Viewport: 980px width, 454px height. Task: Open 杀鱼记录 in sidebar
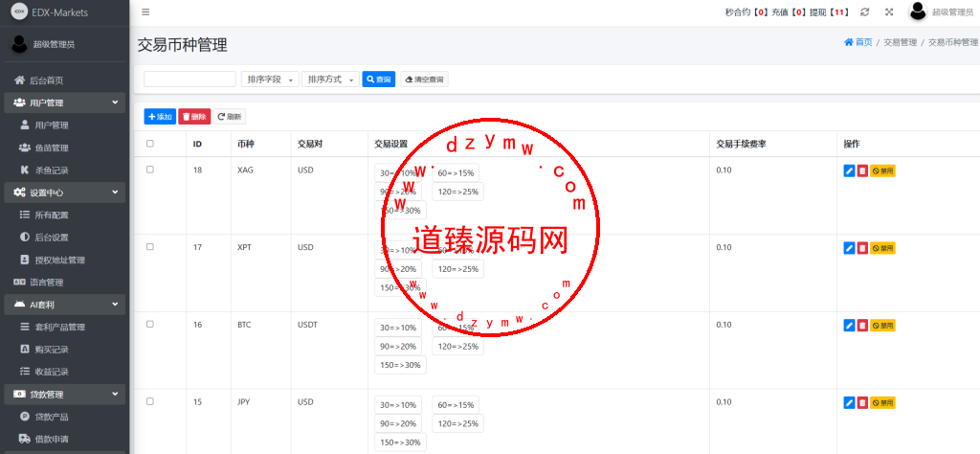pyautogui.click(x=64, y=170)
